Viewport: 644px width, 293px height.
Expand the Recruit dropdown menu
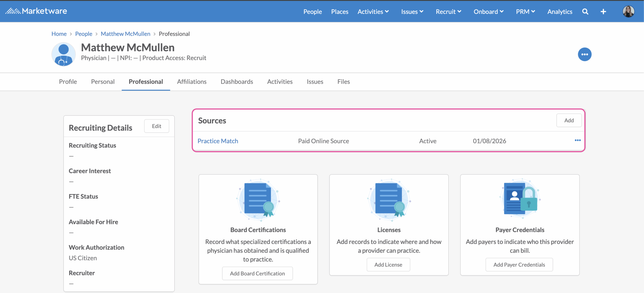[448, 12]
